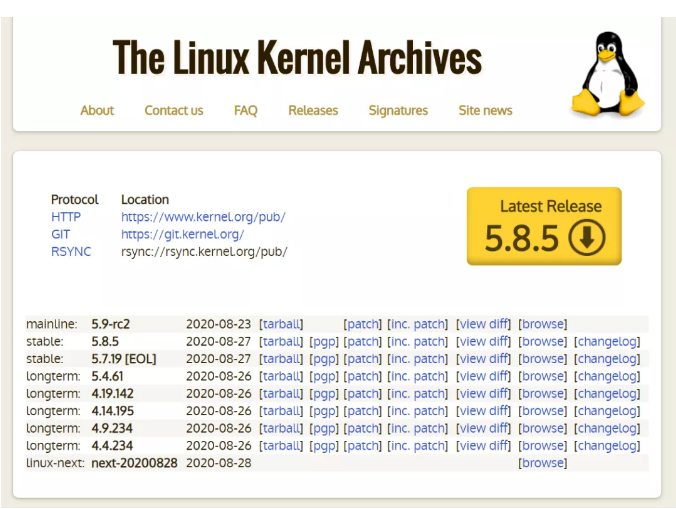
Task: Open inc. patch for longterm 4.9.234
Action: (x=418, y=428)
